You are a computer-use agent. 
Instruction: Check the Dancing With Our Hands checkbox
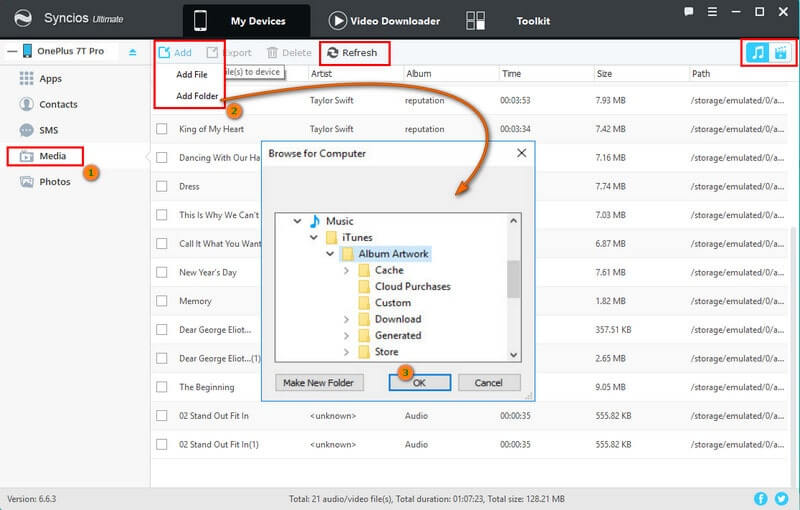(x=162, y=158)
